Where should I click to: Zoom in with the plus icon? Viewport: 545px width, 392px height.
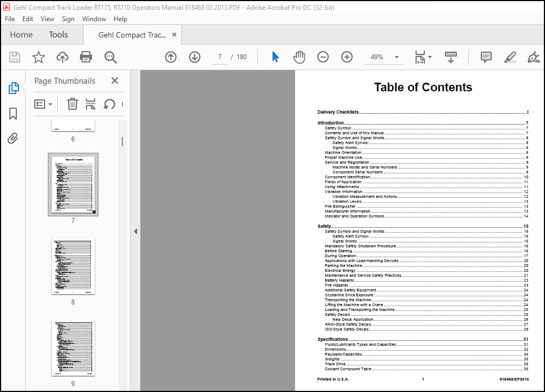(x=347, y=57)
